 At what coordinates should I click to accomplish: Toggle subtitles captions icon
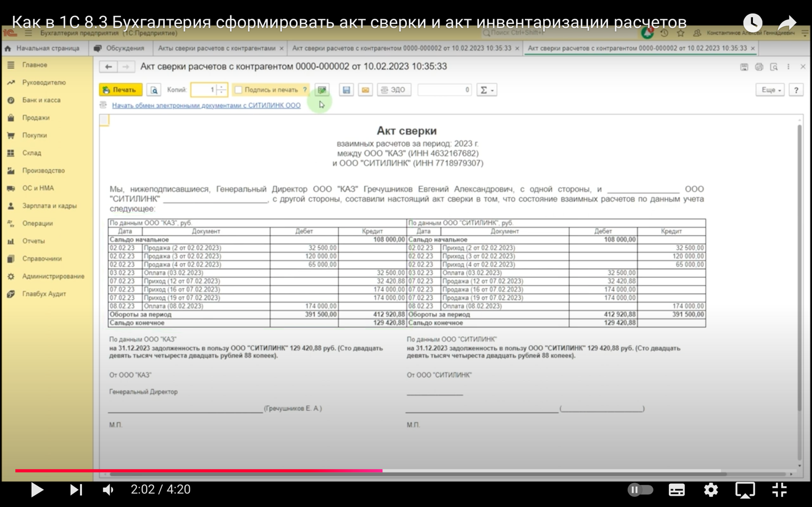(676, 489)
